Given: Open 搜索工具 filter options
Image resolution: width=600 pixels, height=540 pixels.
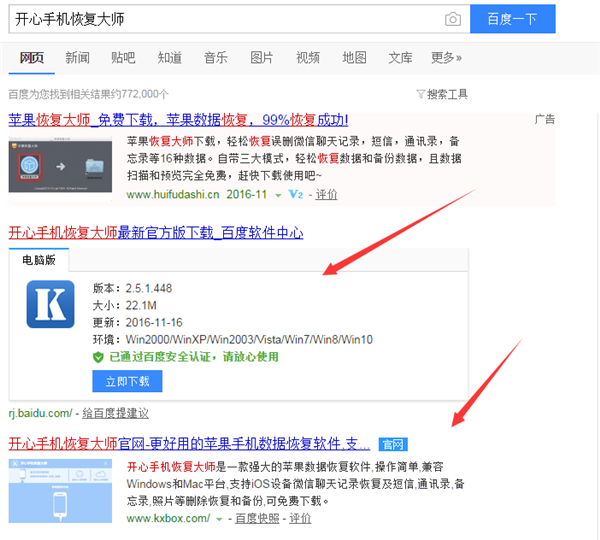Looking at the screenshot, I should [447, 94].
